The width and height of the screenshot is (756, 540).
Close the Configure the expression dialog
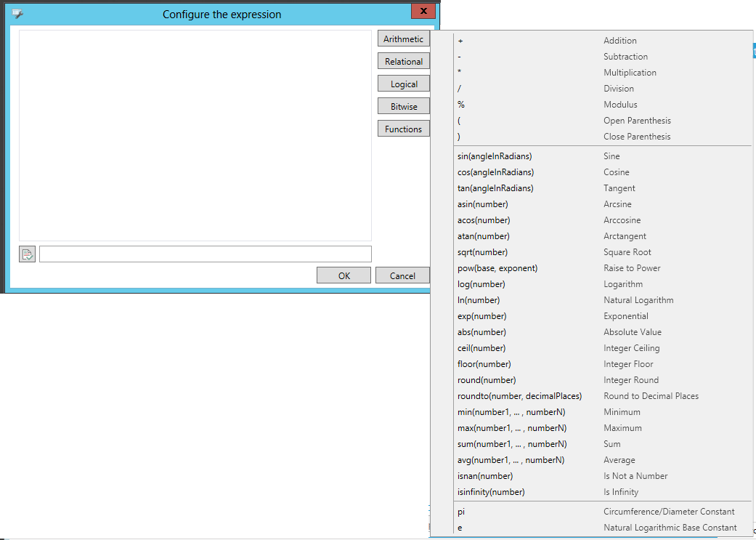point(423,11)
